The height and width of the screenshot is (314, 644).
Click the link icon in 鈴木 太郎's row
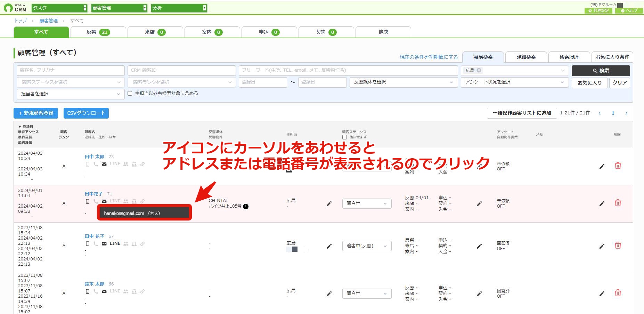[142, 291]
